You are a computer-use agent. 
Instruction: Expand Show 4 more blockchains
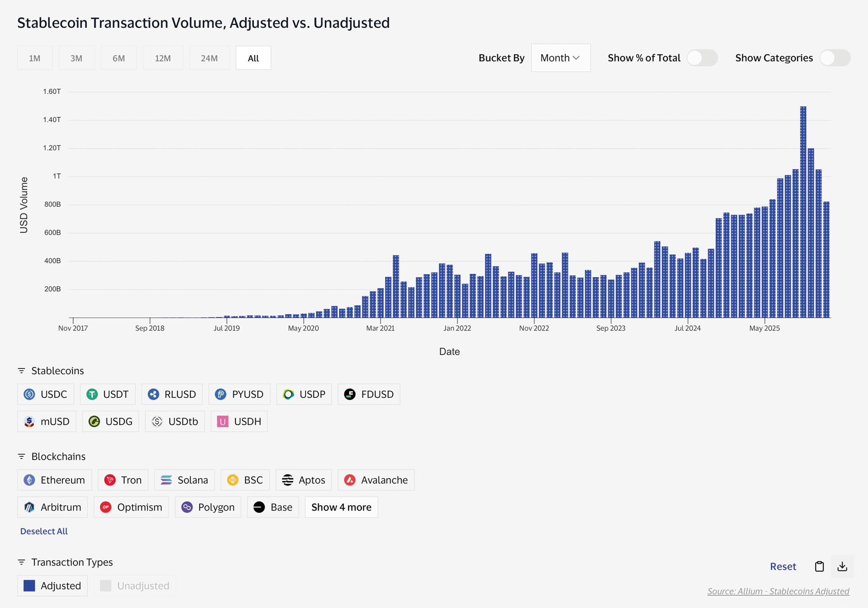tap(341, 507)
